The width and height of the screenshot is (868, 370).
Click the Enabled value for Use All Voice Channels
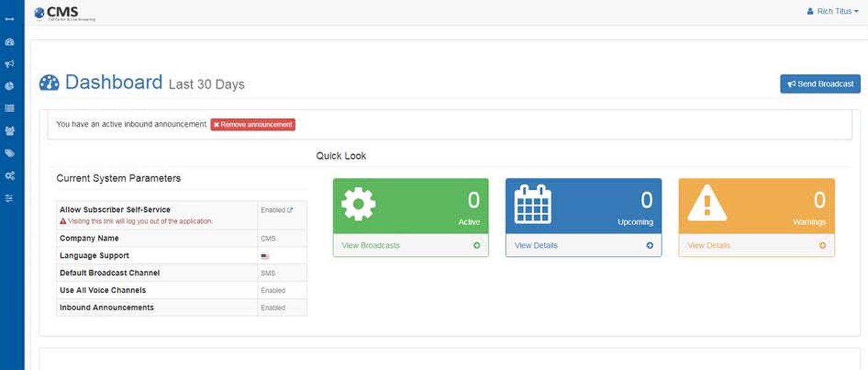[273, 290]
